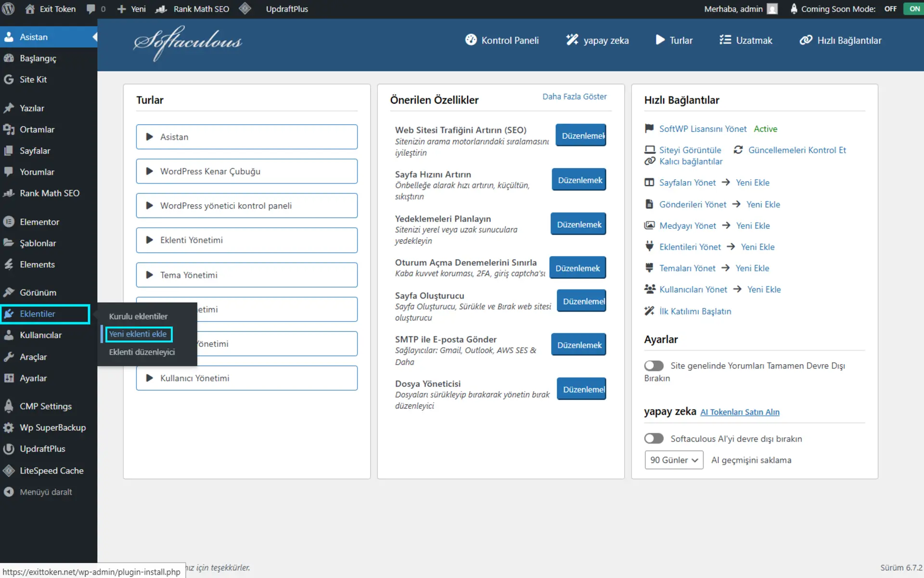Image resolution: width=924 pixels, height=578 pixels.
Task: Click the Güncellemeleri Kontrol Et refresh icon
Action: click(738, 150)
